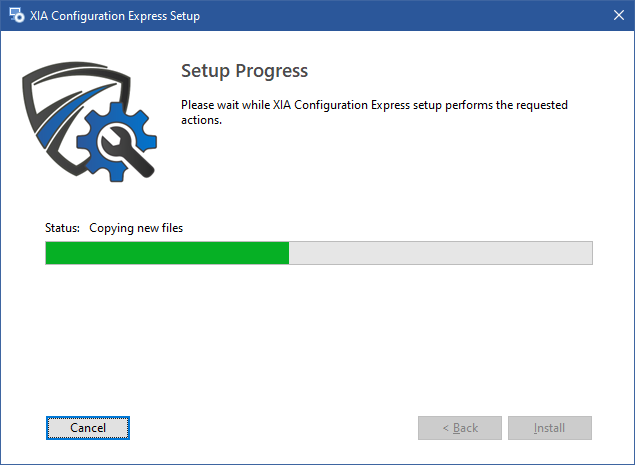Click the 'Setup Progress' heading
Image resolution: width=635 pixels, height=465 pixels.
pos(244,70)
